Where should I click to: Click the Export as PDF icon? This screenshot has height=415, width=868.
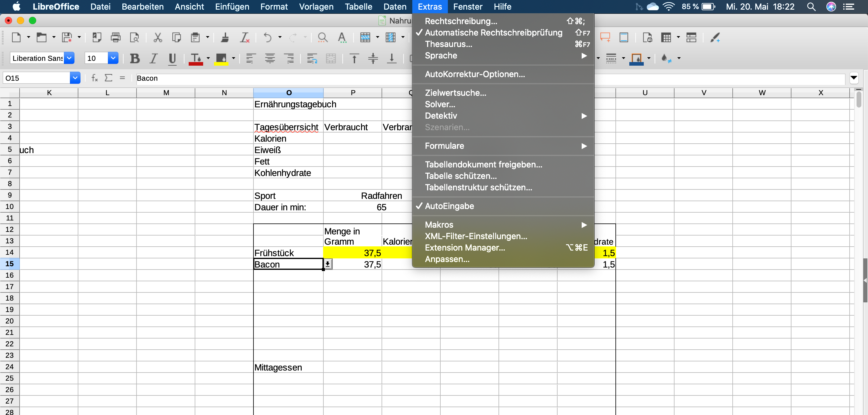coord(97,37)
